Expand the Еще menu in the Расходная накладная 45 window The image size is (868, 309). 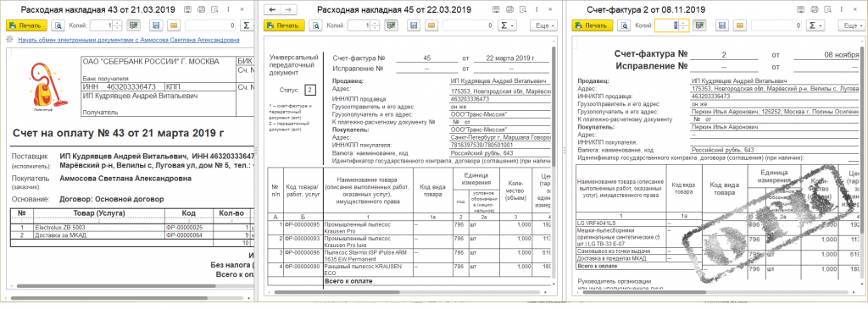[542, 25]
